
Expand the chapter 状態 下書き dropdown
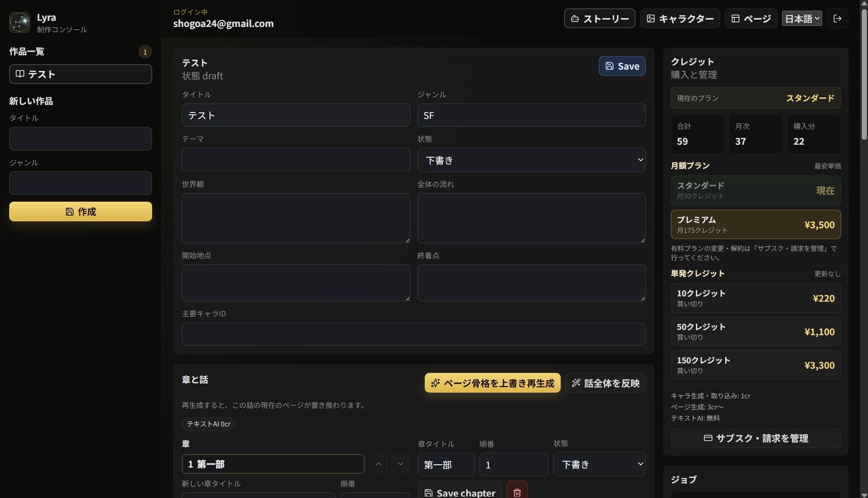599,464
